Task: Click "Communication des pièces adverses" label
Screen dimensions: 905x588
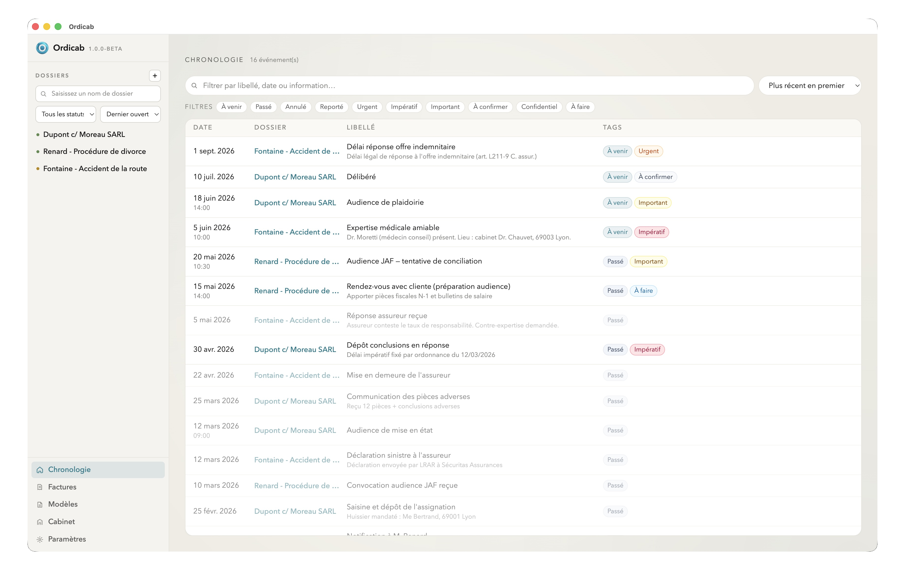Action: click(x=408, y=397)
